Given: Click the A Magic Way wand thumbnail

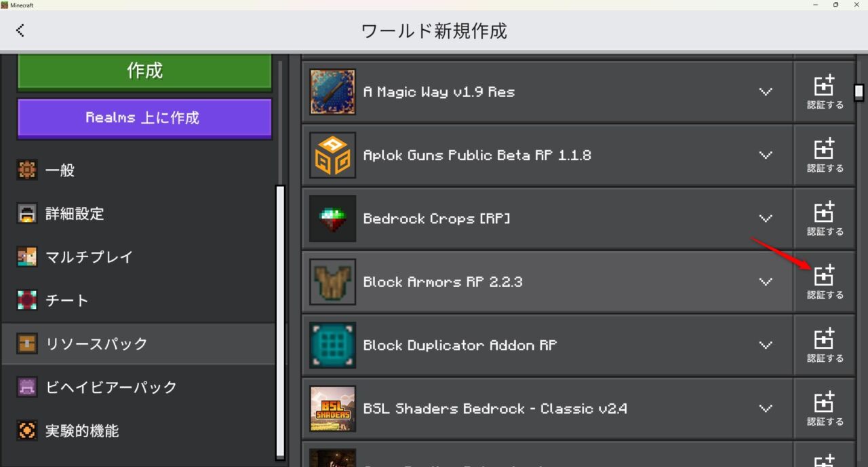Looking at the screenshot, I should pyautogui.click(x=332, y=92).
